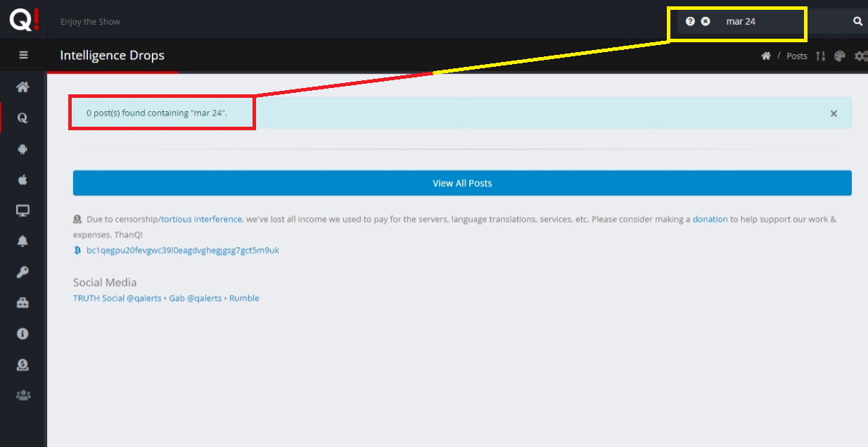Open the dollar donation sidebar icon
Image resolution: width=868 pixels, height=447 pixels.
tap(23, 365)
